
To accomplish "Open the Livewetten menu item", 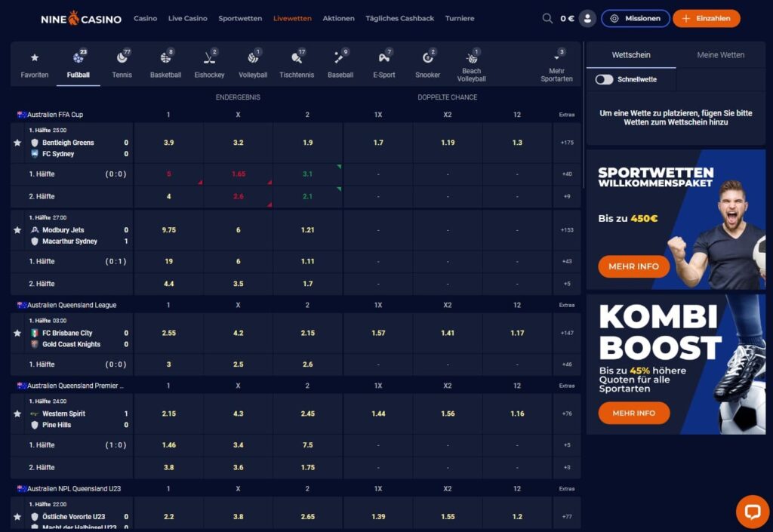I will [292, 18].
